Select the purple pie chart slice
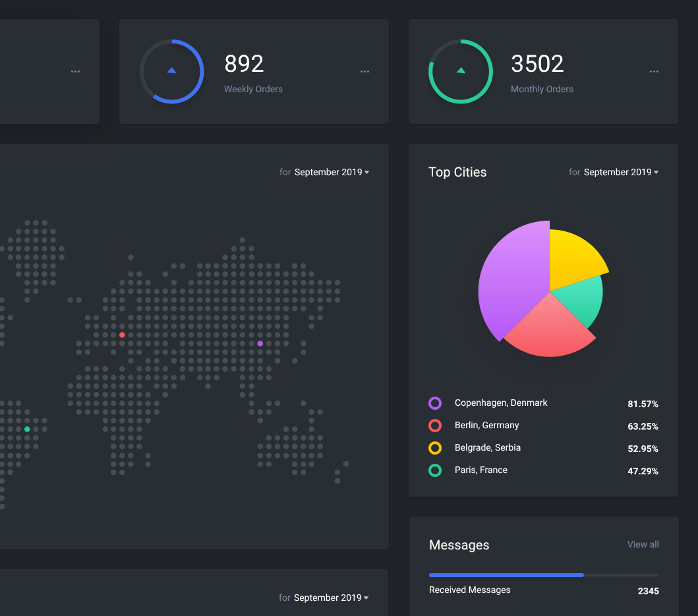The height and width of the screenshot is (616, 698). pos(511,277)
